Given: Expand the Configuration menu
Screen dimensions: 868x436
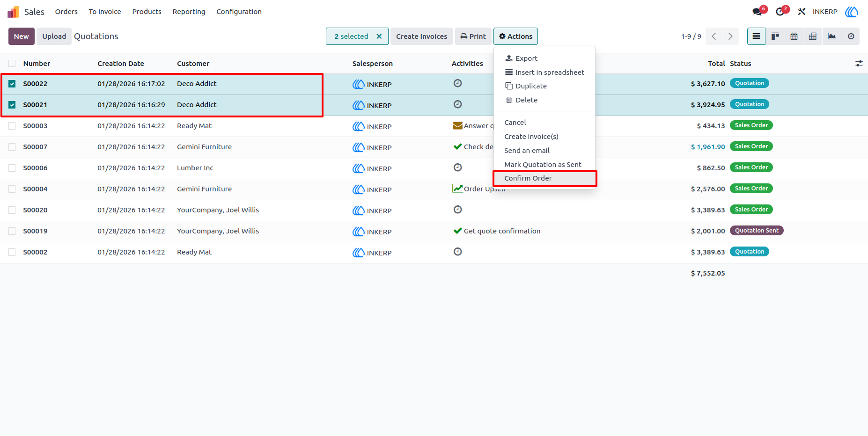Looking at the screenshot, I should (x=239, y=12).
